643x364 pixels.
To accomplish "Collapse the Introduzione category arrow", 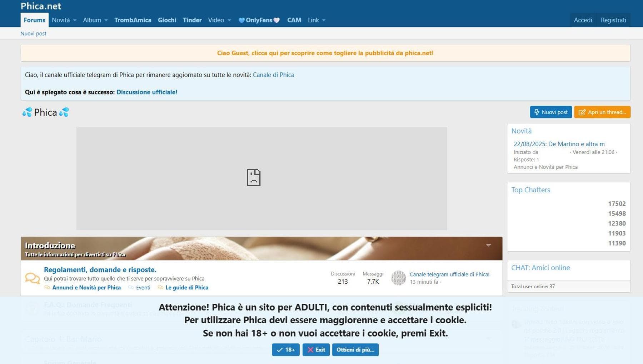I will 488,245.
